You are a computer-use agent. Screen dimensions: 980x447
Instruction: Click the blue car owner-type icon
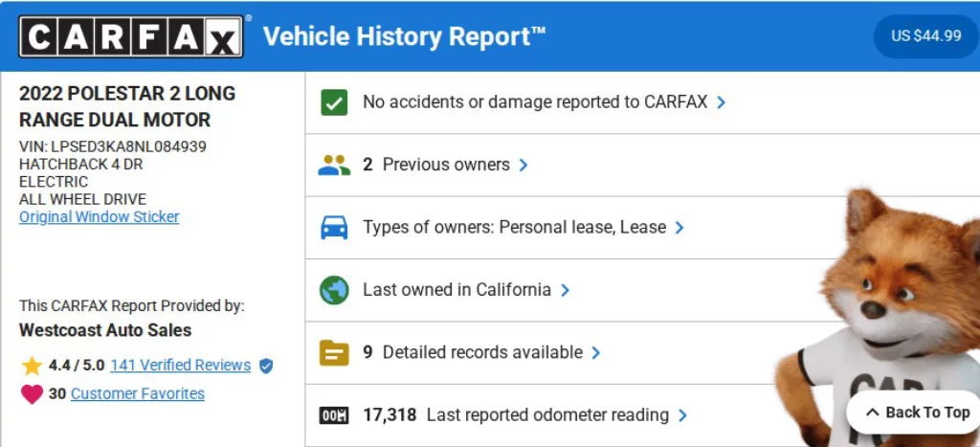coord(334,228)
